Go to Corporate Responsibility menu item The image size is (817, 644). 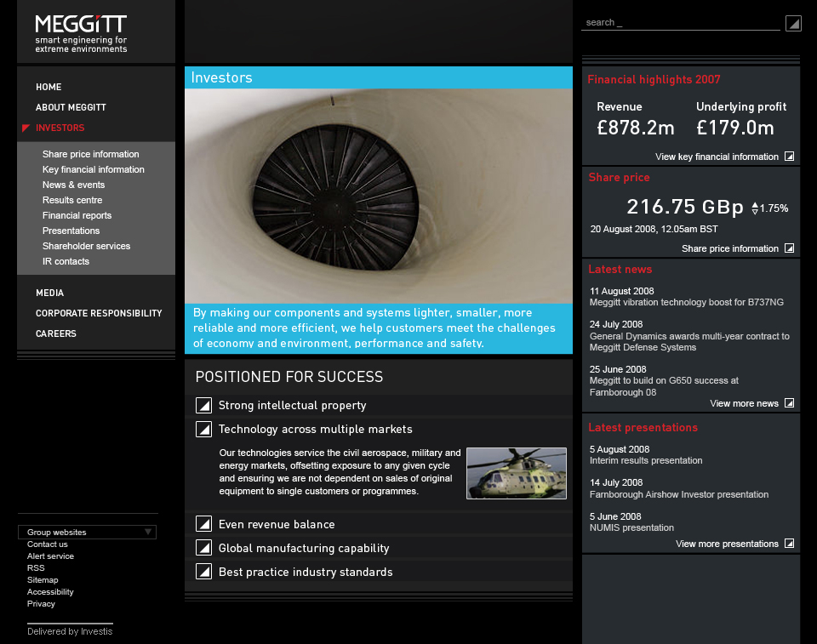point(99,314)
